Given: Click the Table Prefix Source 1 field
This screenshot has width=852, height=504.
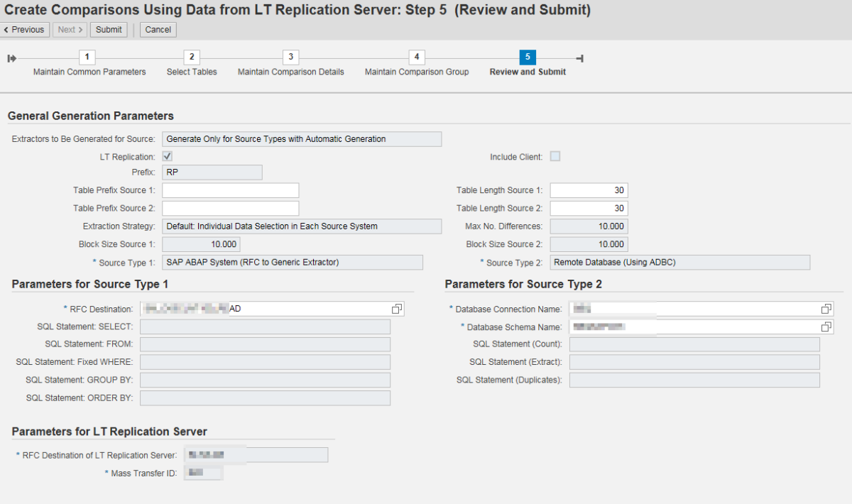Looking at the screenshot, I should click(x=230, y=190).
